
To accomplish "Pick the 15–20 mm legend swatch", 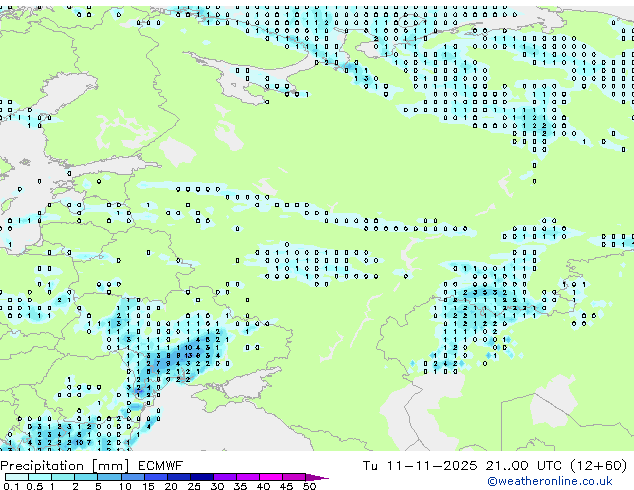I will (x=156, y=477).
